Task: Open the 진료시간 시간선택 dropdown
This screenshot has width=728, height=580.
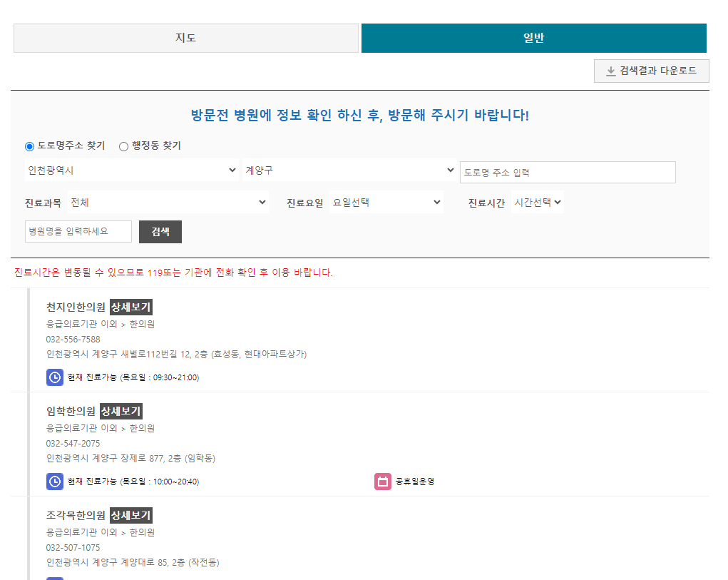Action: click(x=538, y=203)
